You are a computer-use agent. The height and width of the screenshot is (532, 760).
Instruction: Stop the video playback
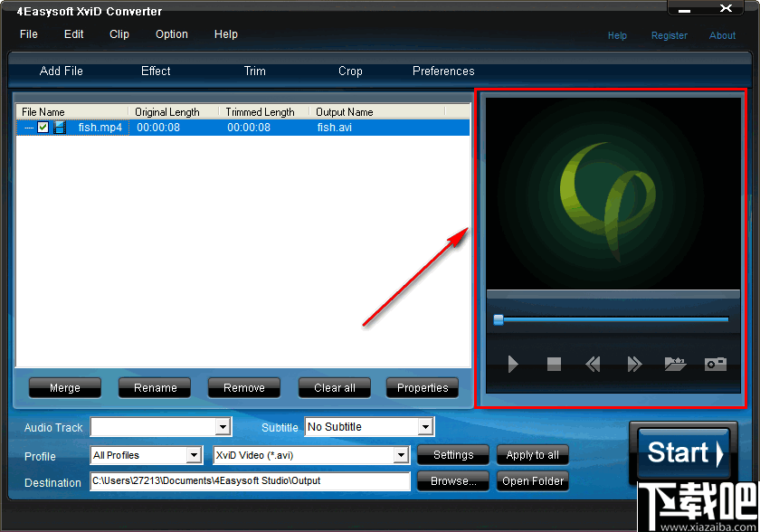coord(553,365)
